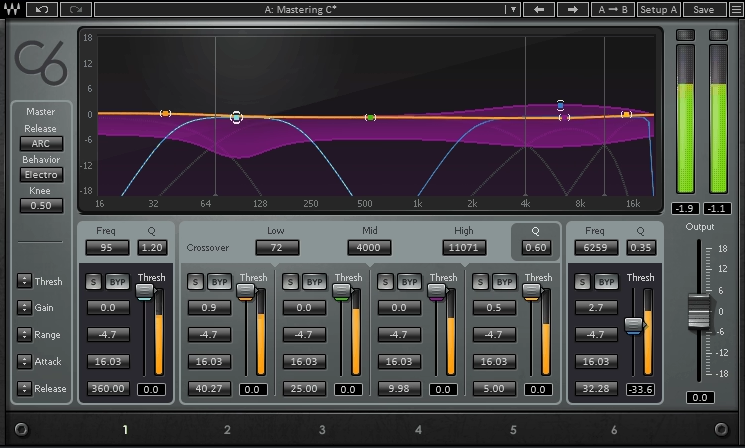The image size is (745, 448).
Task: Click right peak readout -1.1
Action: point(717,208)
